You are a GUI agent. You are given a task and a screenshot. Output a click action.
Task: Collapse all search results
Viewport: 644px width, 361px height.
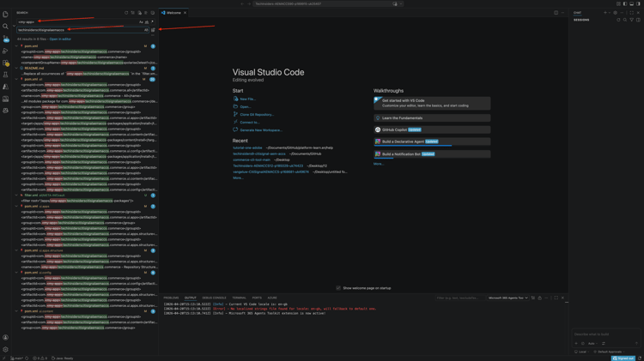coord(152,13)
